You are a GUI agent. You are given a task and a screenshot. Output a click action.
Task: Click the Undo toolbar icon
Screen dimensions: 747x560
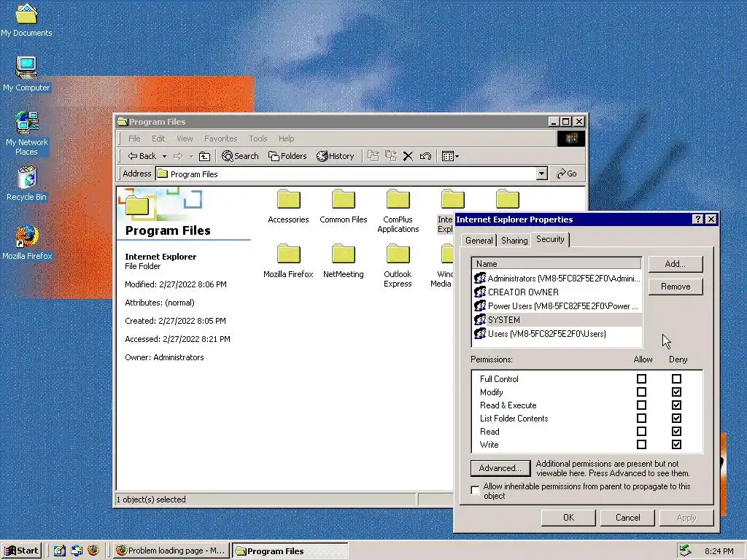click(x=425, y=156)
